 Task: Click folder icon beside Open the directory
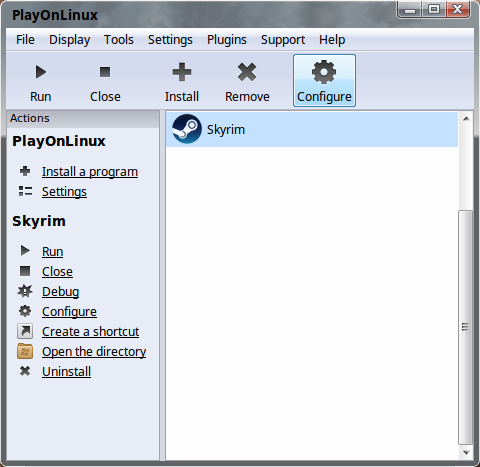[x=25, y=351]
